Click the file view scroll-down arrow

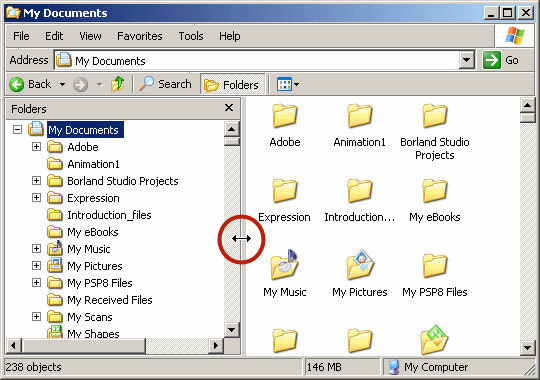point(527,348)
